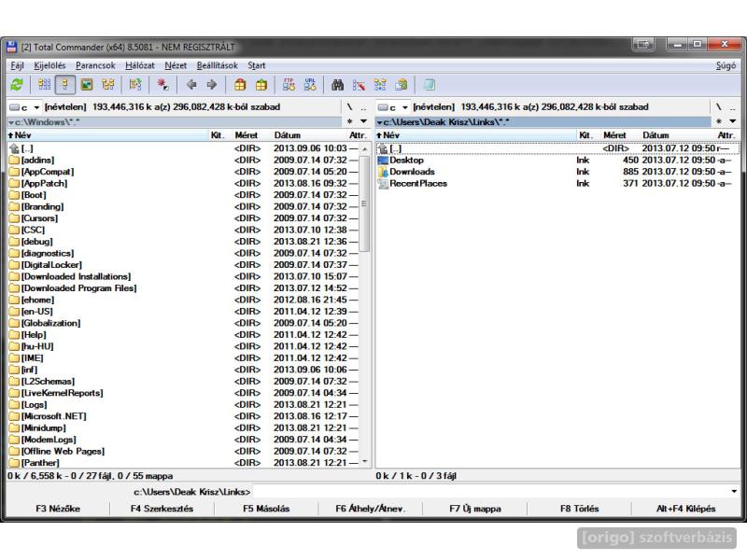
Task: Open the Fájl menu
Action: point(17,65)
